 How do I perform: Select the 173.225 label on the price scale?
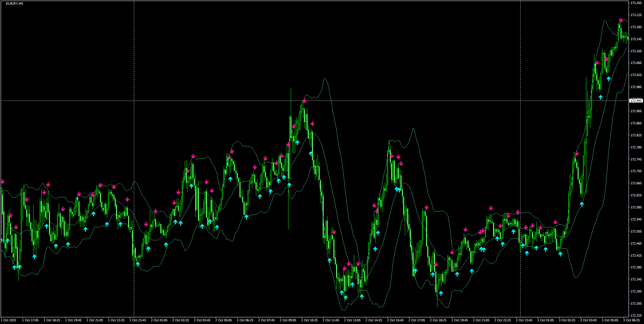[x=636, y=15]
